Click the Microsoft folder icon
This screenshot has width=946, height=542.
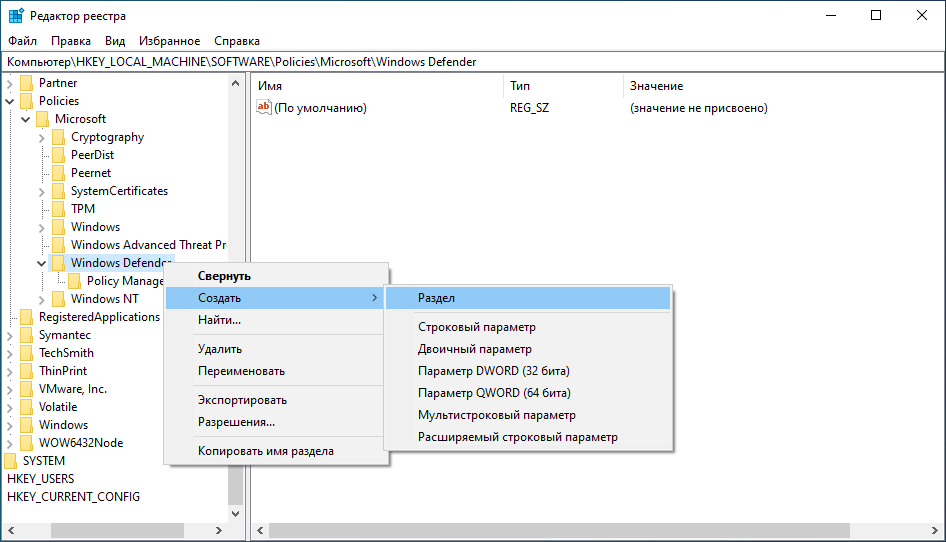pyautogui.click(x=42, y=119)
